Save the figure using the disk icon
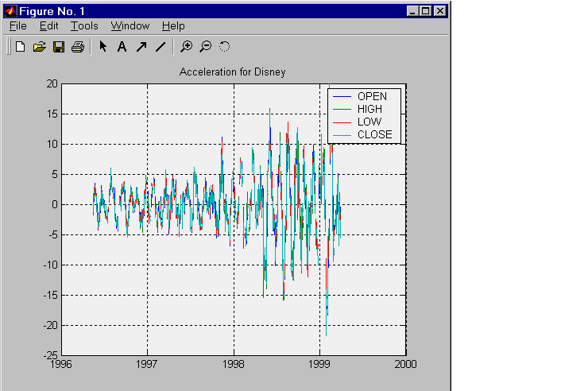This screenshot has height=391, width=588. [58, 47]
